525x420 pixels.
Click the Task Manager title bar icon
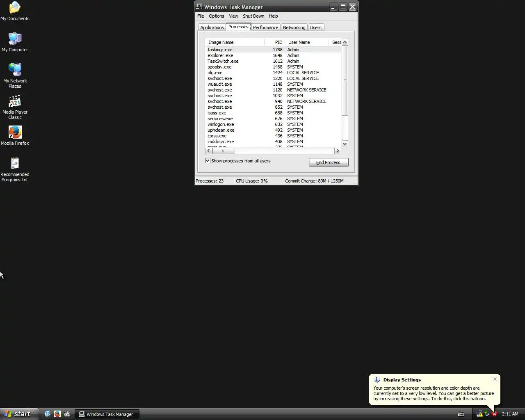(199, 7)
